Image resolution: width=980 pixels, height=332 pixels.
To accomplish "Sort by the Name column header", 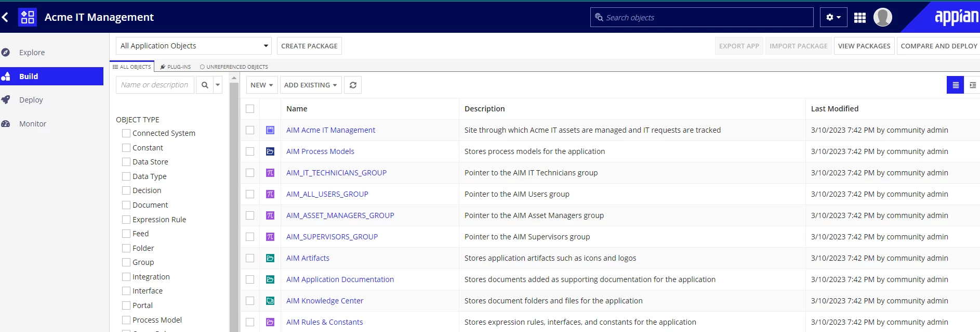I will pos(297,109).
